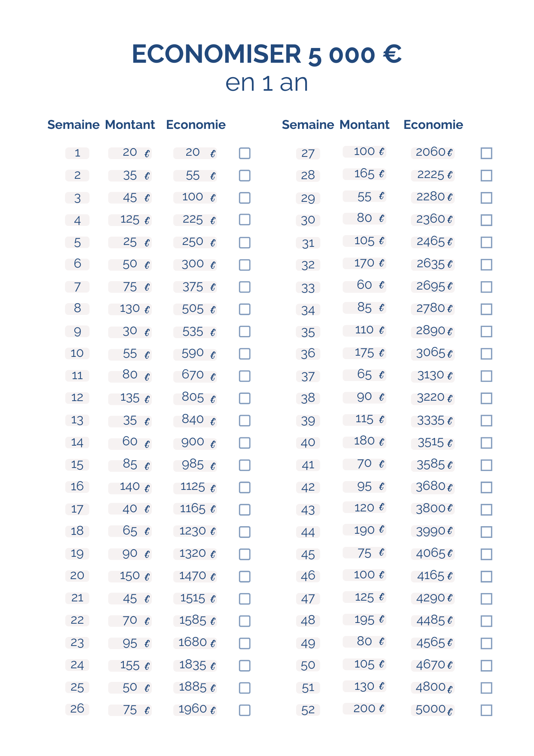This screenshot has width=534, height=756.
Task: Tick the week 48 checkbox
Action: [x=486, y=621]
